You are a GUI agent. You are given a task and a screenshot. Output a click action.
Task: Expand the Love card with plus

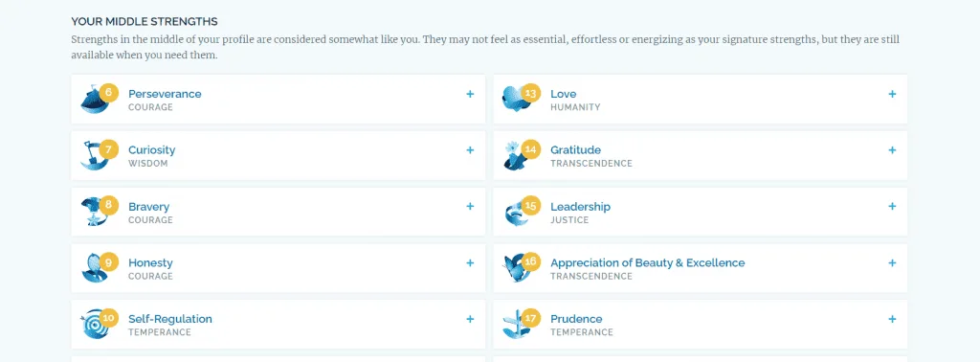click(892, 95)
